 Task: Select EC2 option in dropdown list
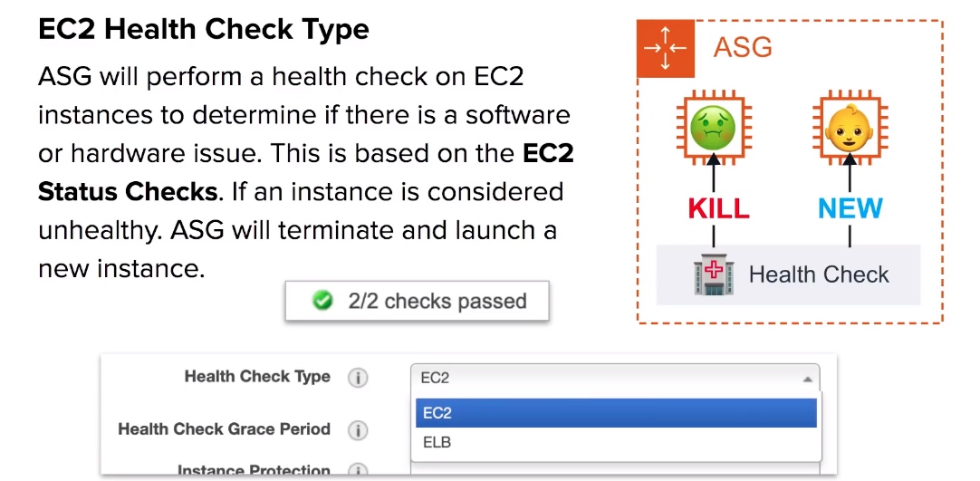[616, 413]
